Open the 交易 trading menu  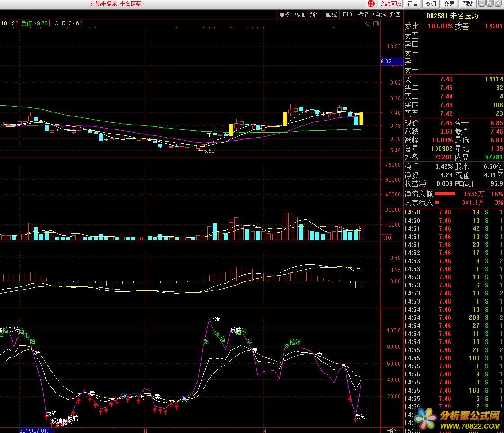(x=449, y=4)
